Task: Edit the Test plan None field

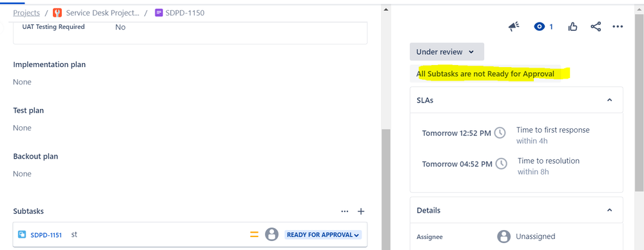Action: pyautogui.click(x=22, y=128)
